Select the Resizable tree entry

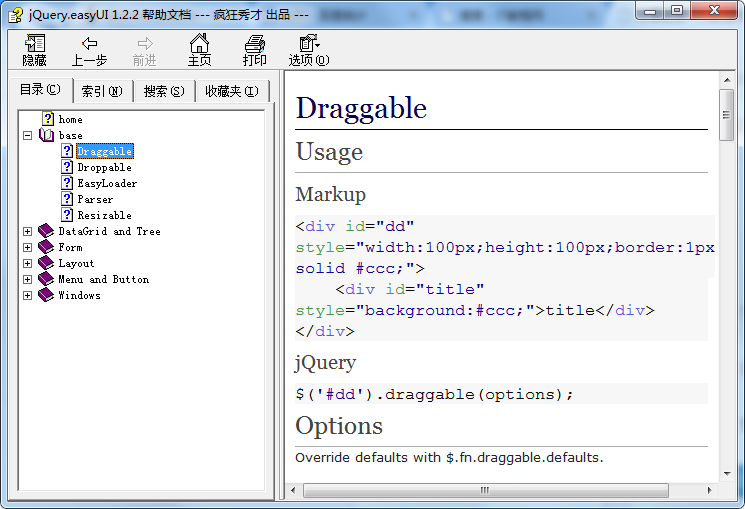(x=104, y=215)
